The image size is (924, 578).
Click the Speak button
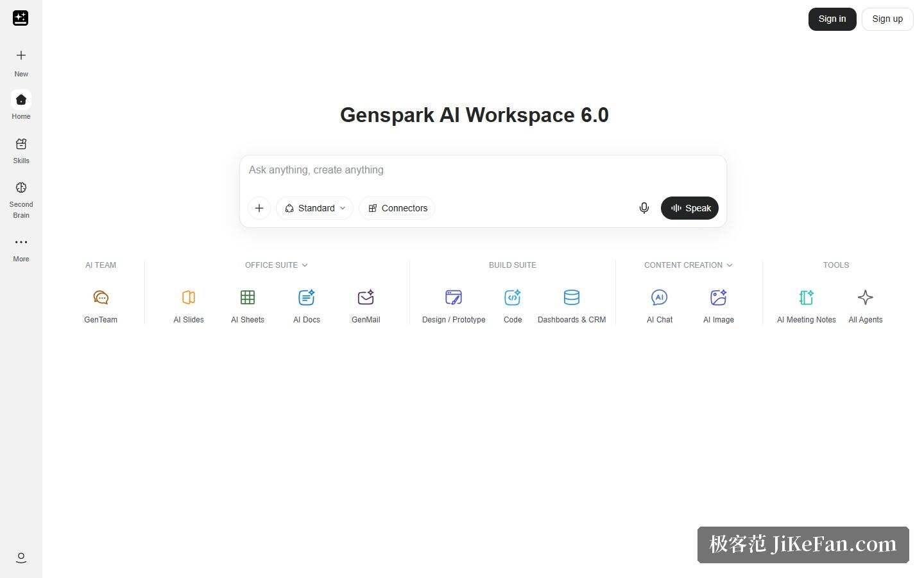pyautogui.click(x=690, y=208)
